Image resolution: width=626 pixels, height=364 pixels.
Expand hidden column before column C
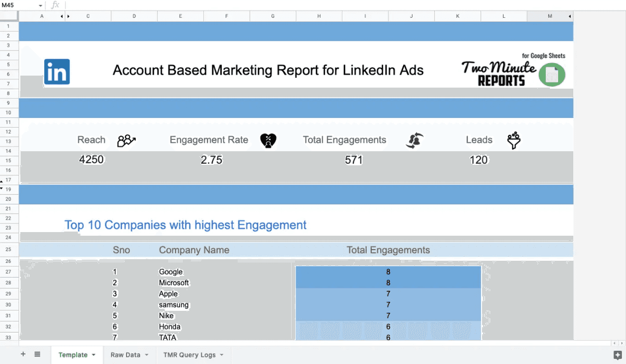click(x=68, y=16)
